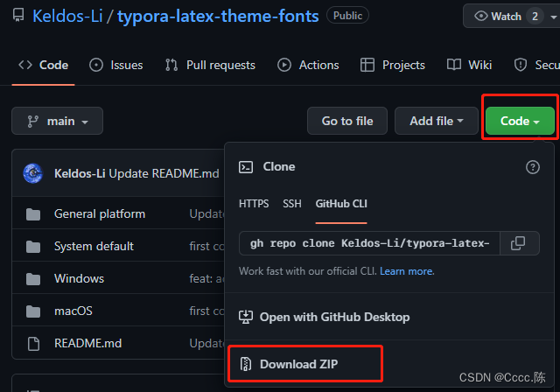Click the System default folder icon
The width and height of the screenshot is (560, 392).
pos(33,247)
